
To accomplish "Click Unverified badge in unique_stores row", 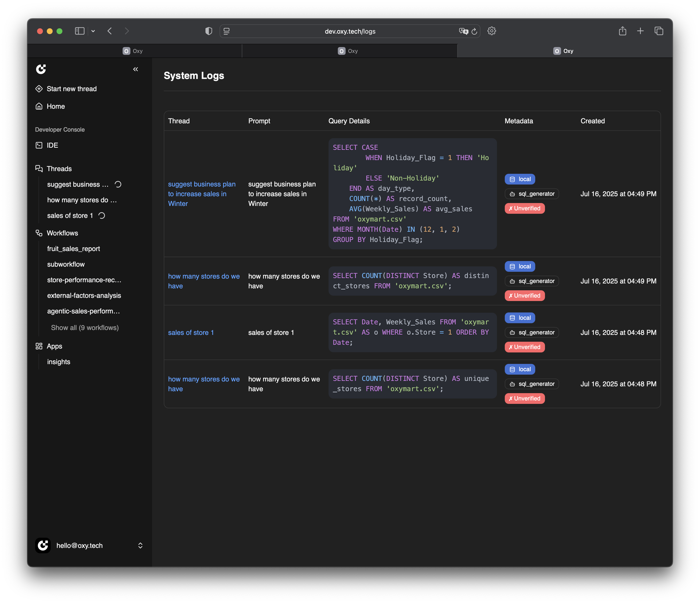I will tap(525, 398).
